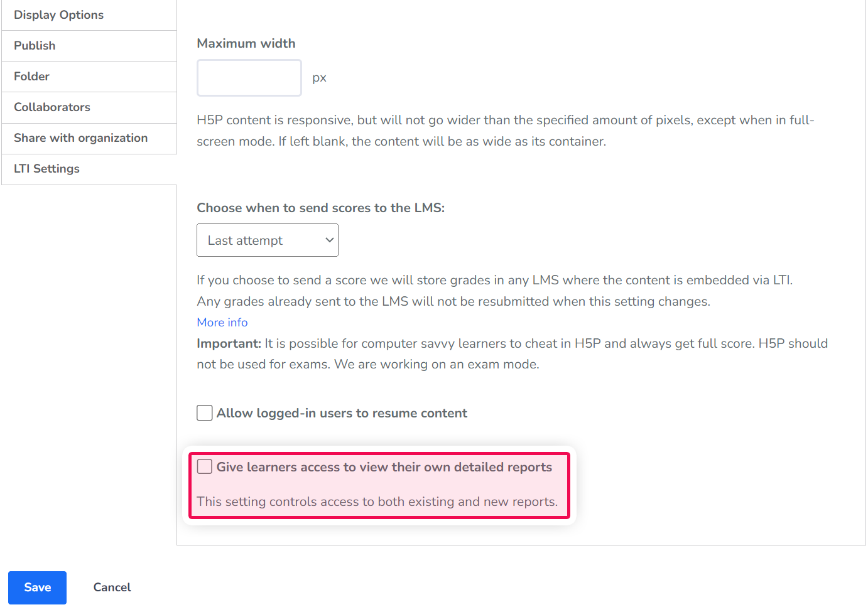Image resolution: width=868 pixels, height=612 pixels.
Task: Click inside the Maximum width field
Action: pyautogui.click(x=249, y=77)
